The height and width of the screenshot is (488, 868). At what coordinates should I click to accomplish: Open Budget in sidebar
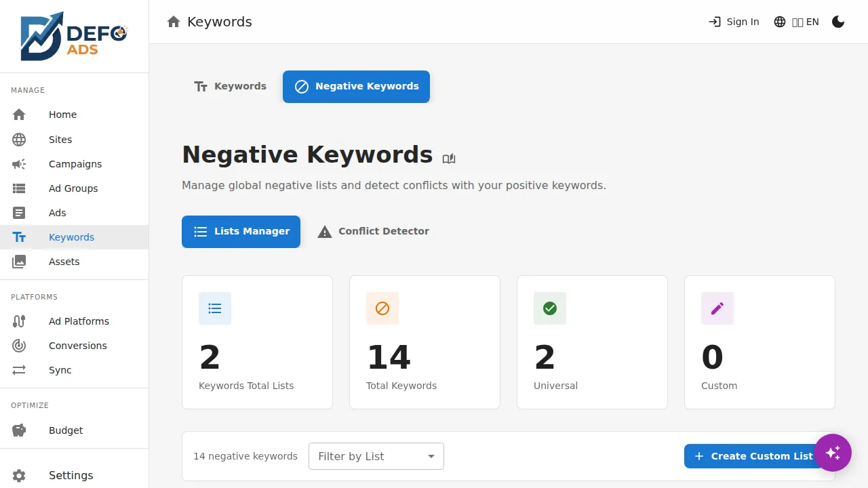74,430
